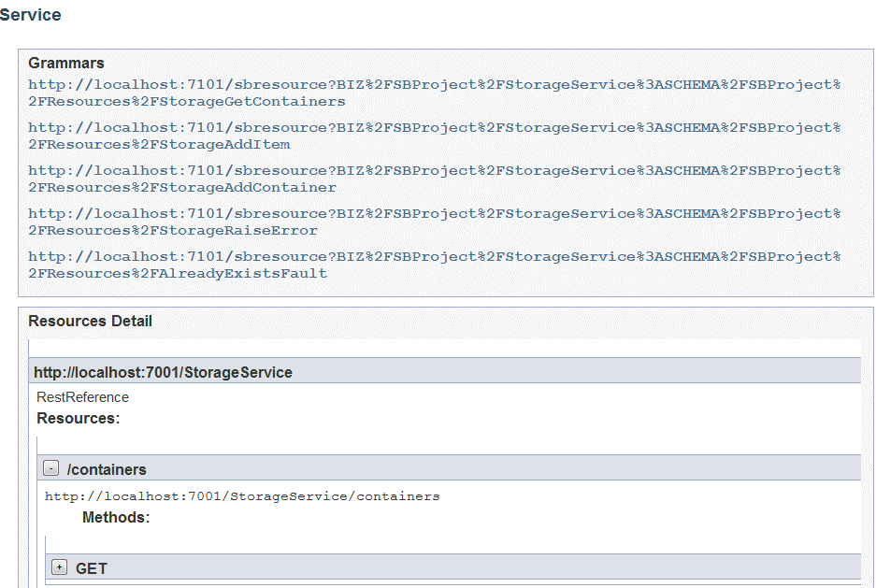Screen dimensions: 876x588
Task: Click the Resources: label
Action: pos(79,418)
